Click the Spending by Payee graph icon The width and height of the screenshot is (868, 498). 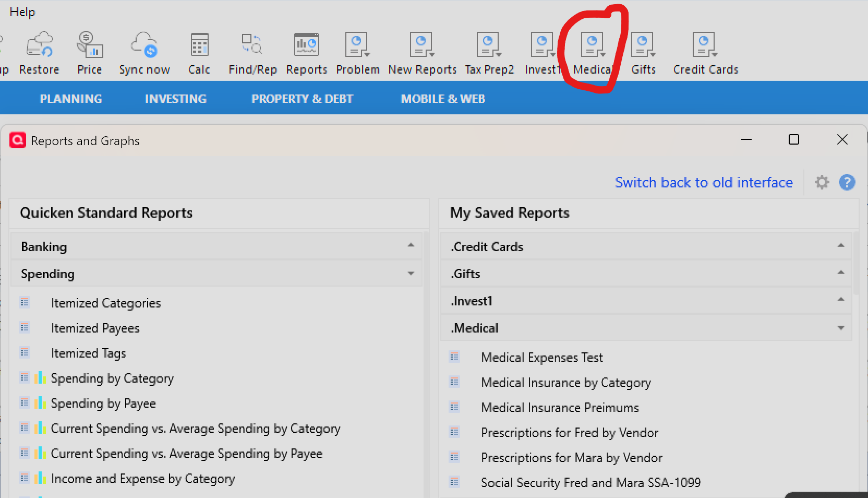point(40,402)
